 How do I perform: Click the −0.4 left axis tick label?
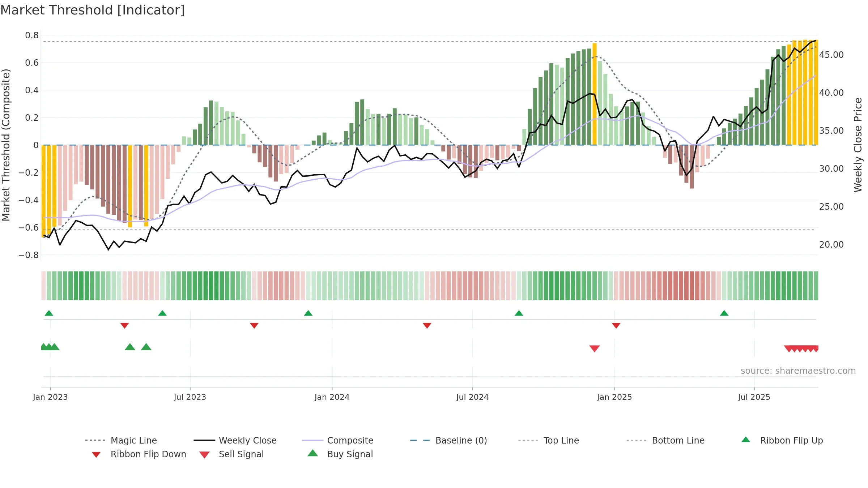[29, 200]
